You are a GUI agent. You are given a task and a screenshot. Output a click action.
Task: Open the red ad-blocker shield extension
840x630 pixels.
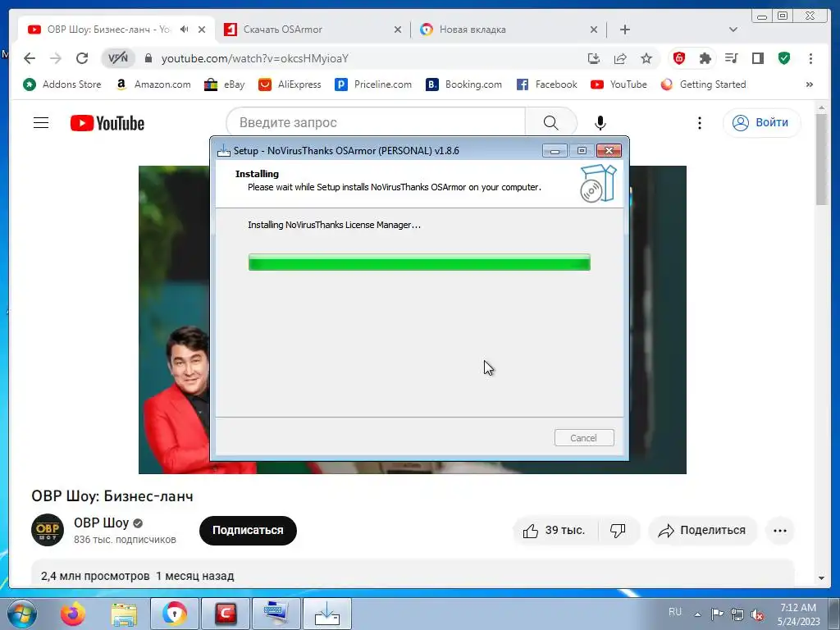(678, 58)
